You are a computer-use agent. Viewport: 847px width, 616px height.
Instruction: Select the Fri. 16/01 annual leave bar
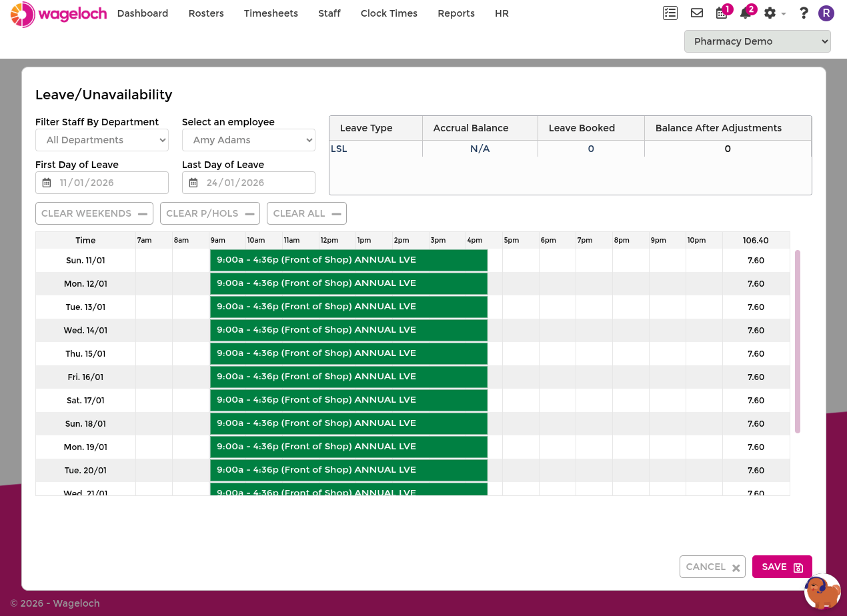coord(349,377)
